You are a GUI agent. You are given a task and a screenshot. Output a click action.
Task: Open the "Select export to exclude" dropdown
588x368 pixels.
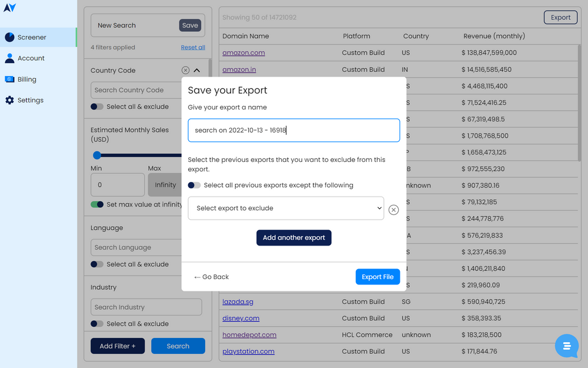(x=286, y=209)
